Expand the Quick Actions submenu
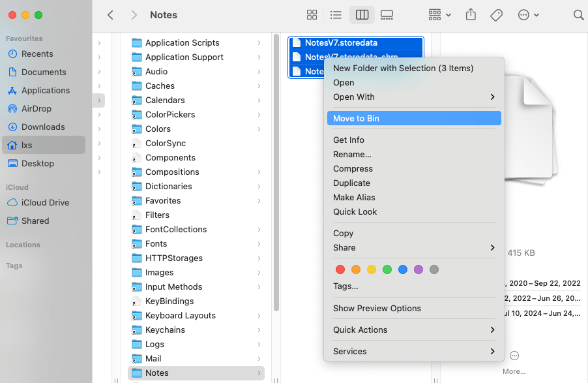This screenshot has width=588, height=383. coord(413,330)
